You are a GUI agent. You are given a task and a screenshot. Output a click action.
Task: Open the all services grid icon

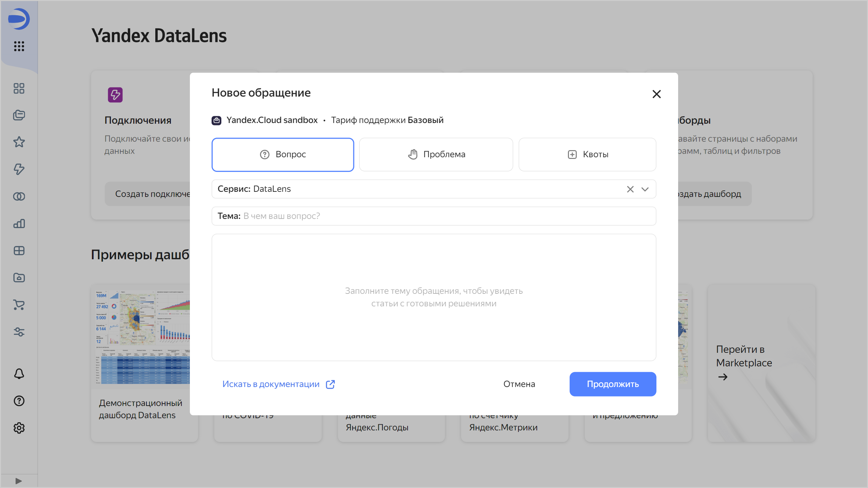pos(19,46)
